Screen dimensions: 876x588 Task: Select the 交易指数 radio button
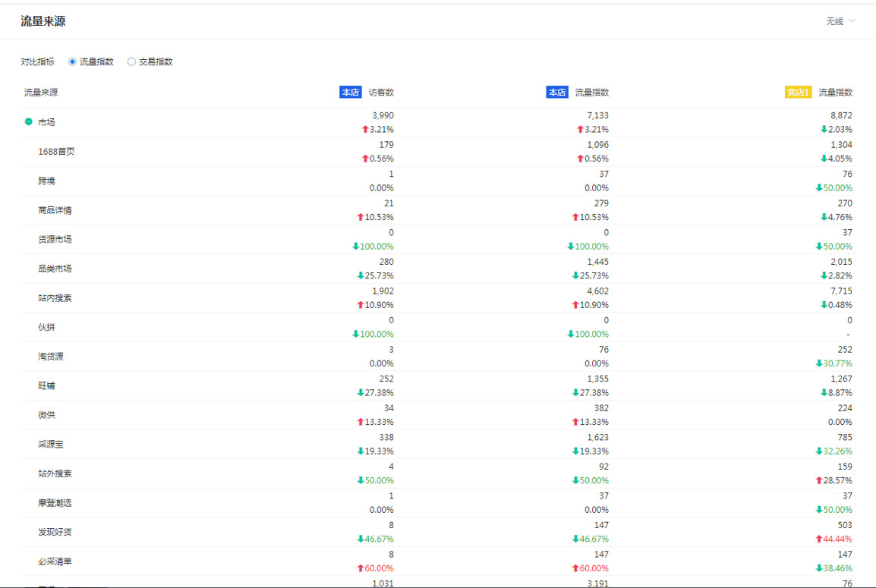131,62
